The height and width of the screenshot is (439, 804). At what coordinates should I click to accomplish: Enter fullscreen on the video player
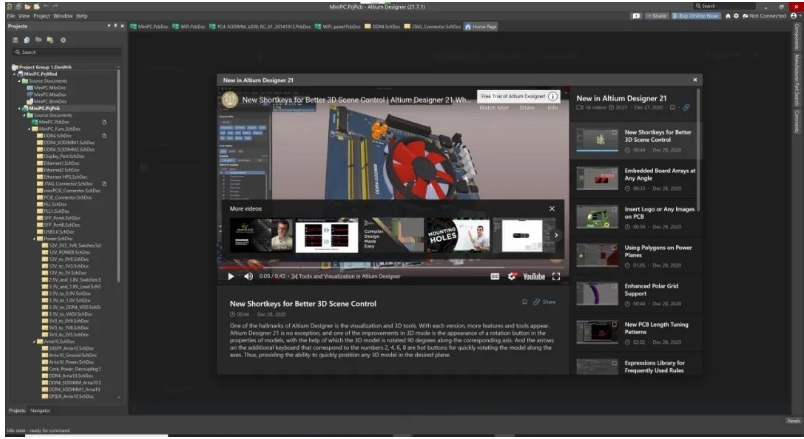click(x=556, y=276)
